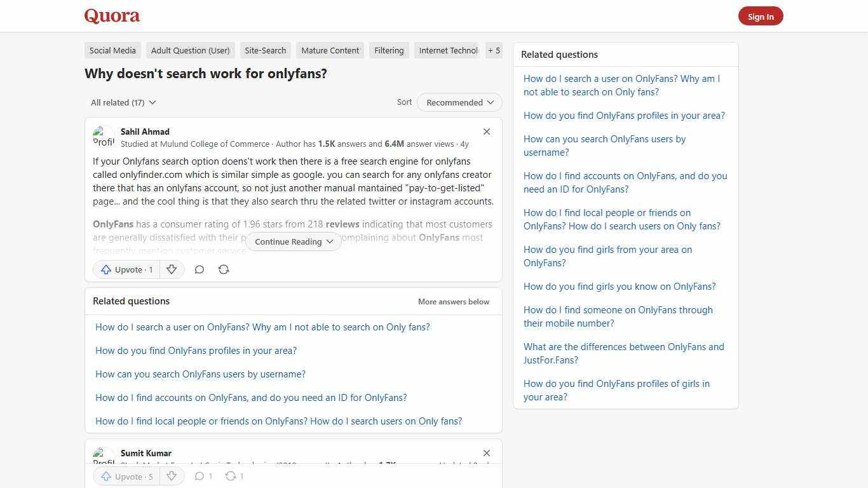Select the Mature Content topic
868x488 pixels.
(330, 50)
